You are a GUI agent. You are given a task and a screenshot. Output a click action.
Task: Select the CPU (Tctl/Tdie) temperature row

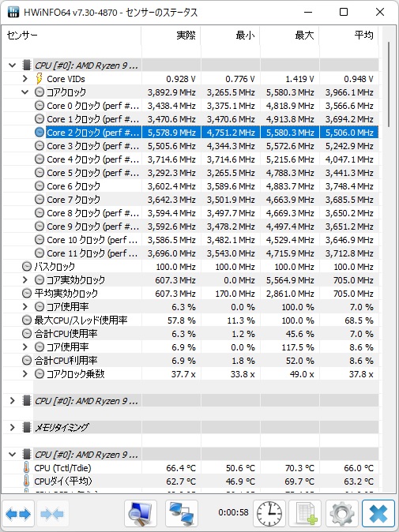190,468
